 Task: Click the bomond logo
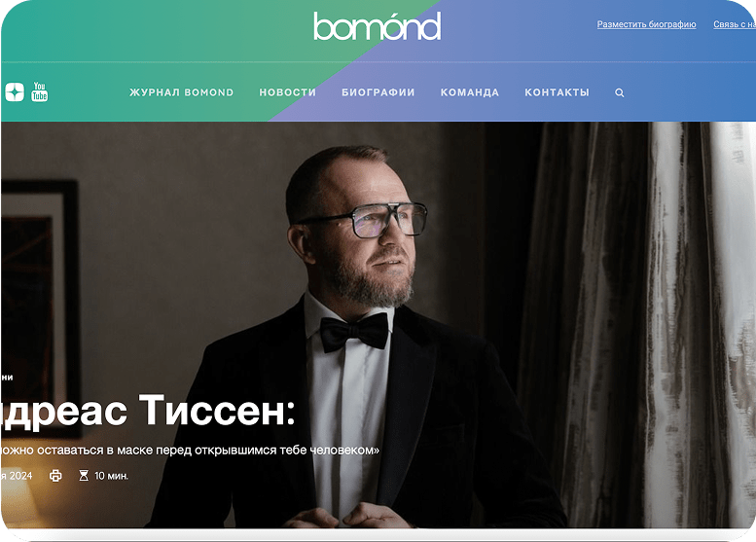click(378, 26)
